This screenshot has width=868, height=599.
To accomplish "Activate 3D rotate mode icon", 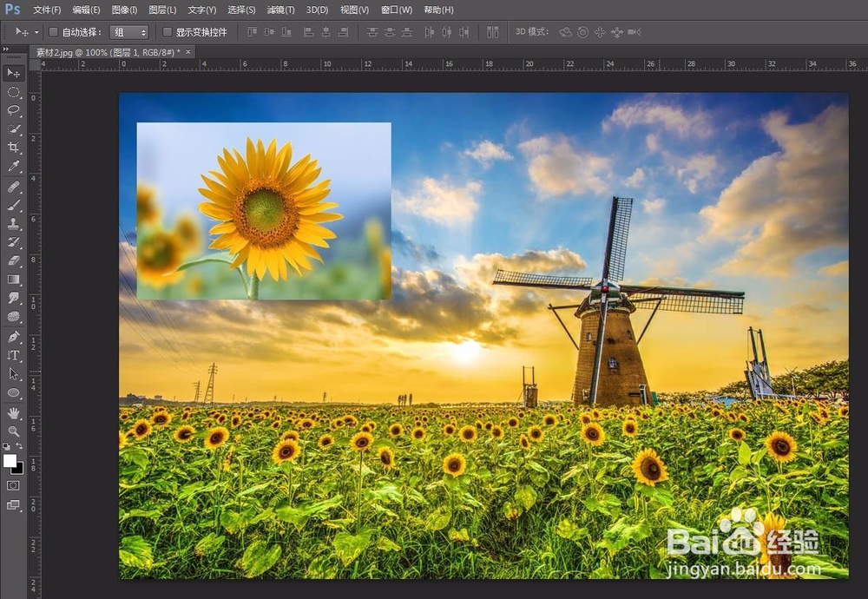I will pos(565,32).
